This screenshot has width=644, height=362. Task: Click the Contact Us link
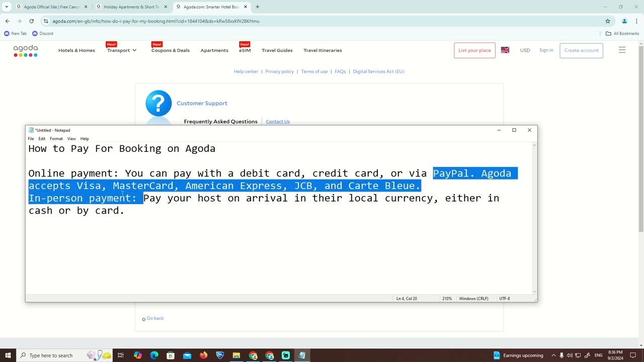click(x=278, y=122)
